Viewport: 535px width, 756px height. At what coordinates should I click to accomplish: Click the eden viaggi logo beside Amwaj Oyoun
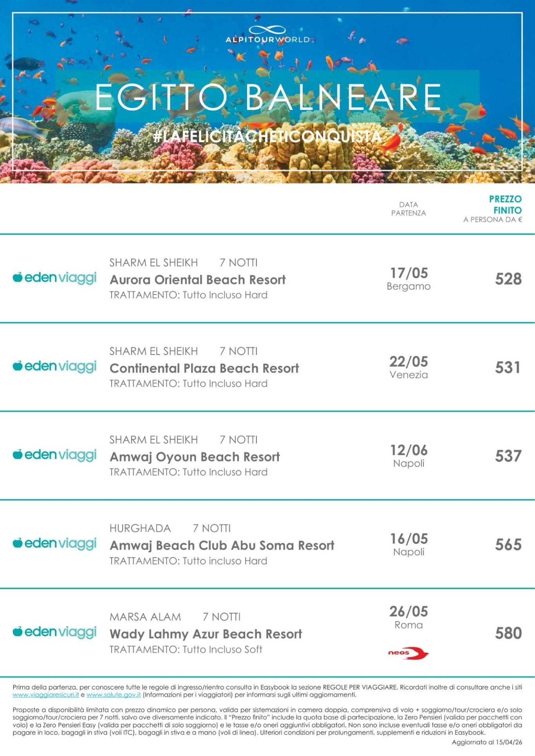tap(55, 455)
